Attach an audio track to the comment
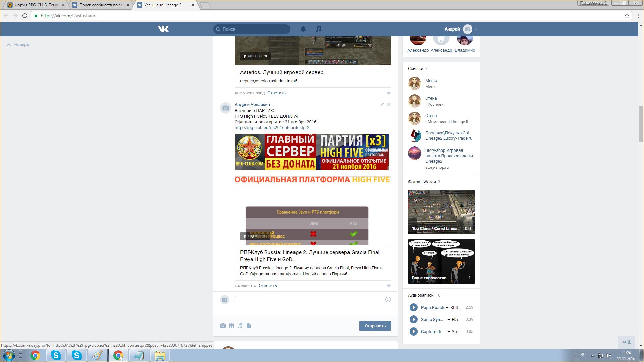Screen dimensions: 644x362 point(240,326)
